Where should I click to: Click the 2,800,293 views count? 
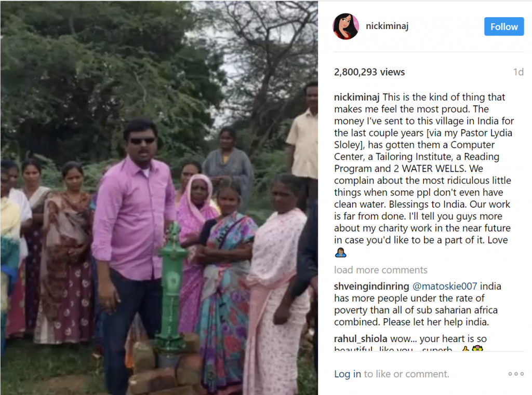tap(369, 72)
